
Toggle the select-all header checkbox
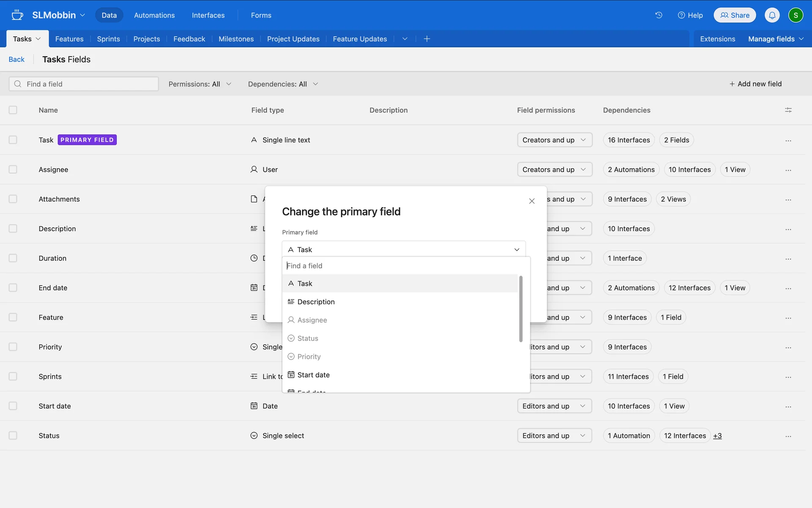coord(13,110)
